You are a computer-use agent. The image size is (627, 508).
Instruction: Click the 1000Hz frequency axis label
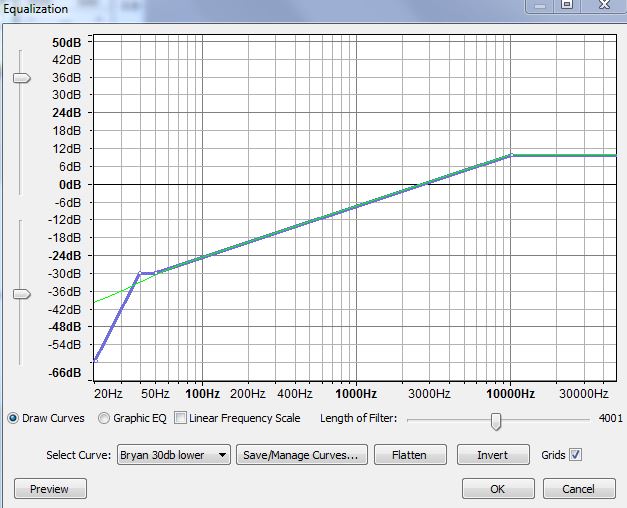356,394
